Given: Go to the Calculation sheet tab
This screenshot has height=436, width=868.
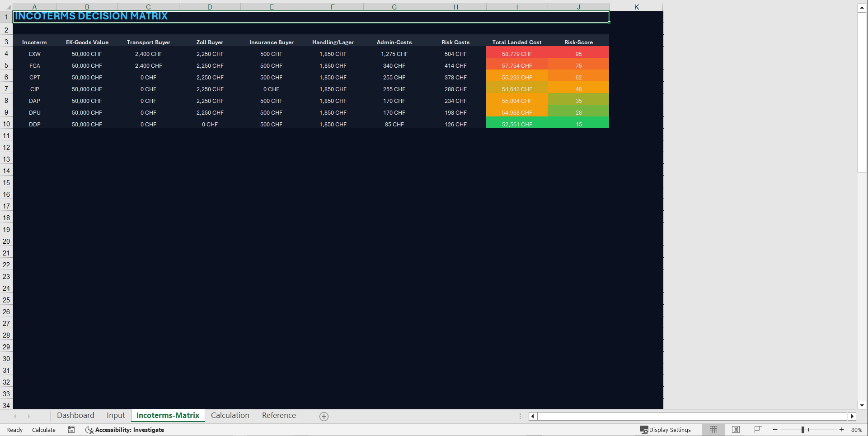Looking at the screenshot, I should 230,416.
